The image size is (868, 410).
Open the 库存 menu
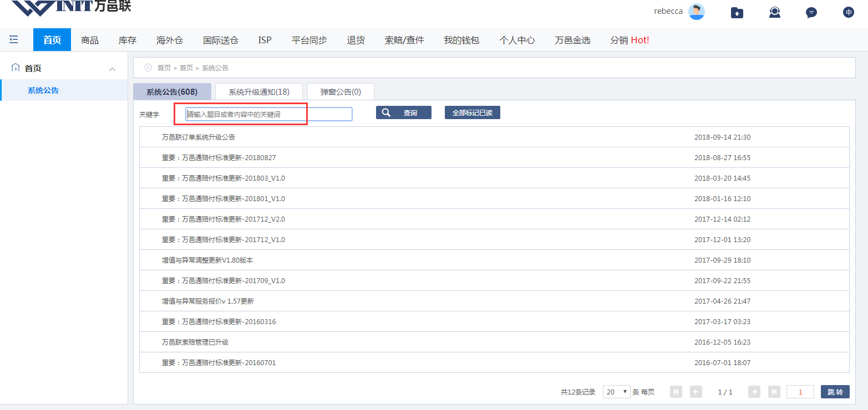click(x=128, y=40)
